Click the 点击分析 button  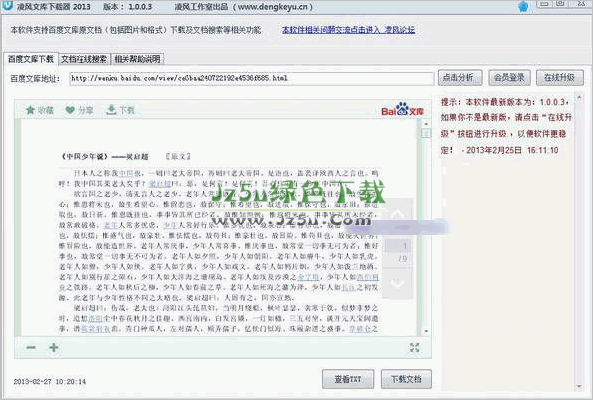click(x=460, y=78)
